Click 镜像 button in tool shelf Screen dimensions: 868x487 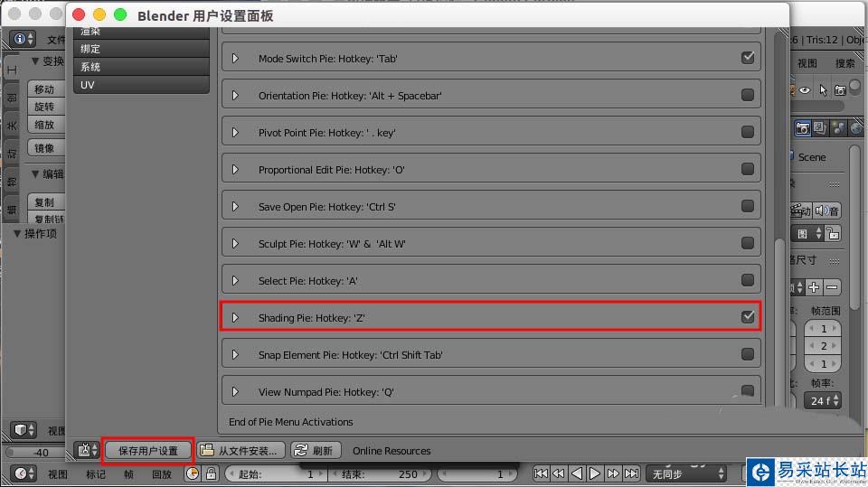[46, 148]
